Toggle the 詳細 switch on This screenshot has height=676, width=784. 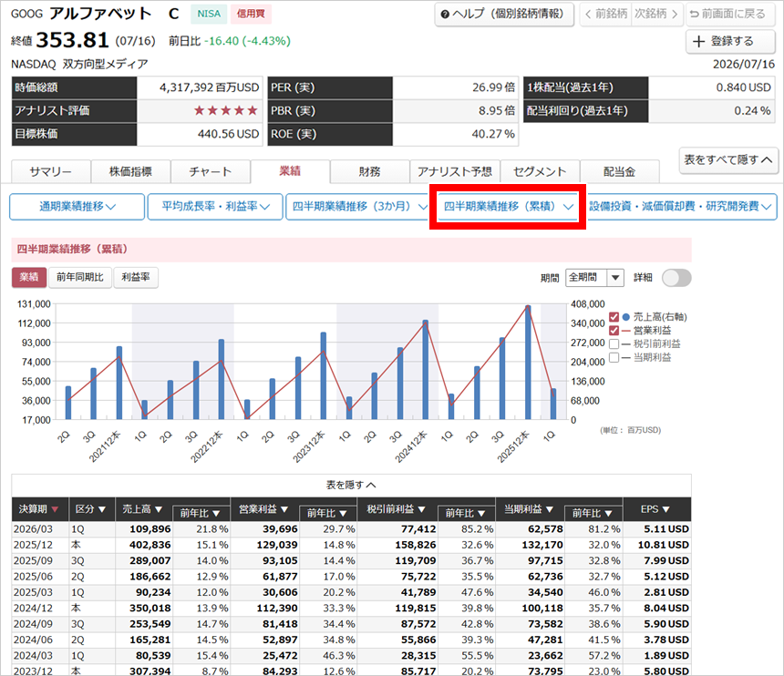pos(676,278)
